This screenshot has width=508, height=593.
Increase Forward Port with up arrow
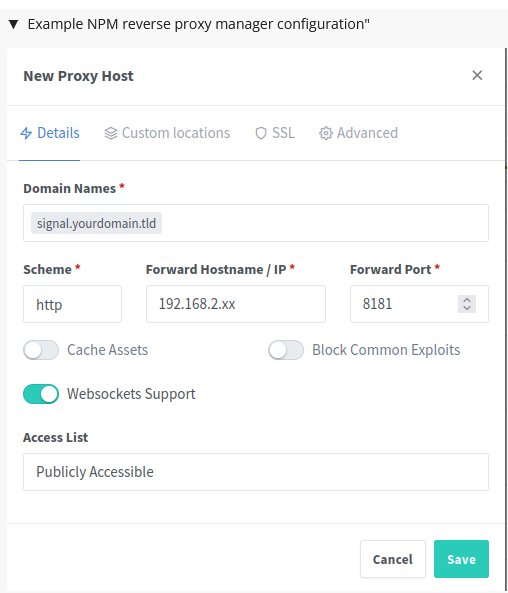click(467, 300)
